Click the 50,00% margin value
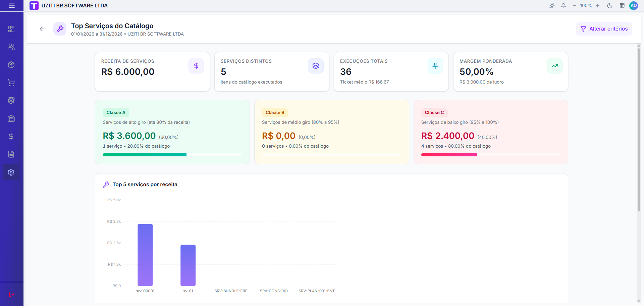Screen dimensions: 644x306 [x=476, y=72]
